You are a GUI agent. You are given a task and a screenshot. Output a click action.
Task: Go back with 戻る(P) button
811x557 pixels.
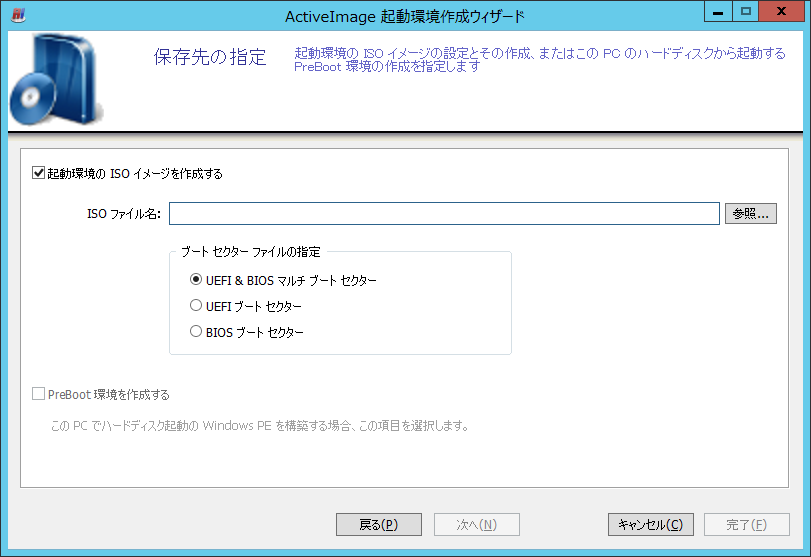coord(379,524)
